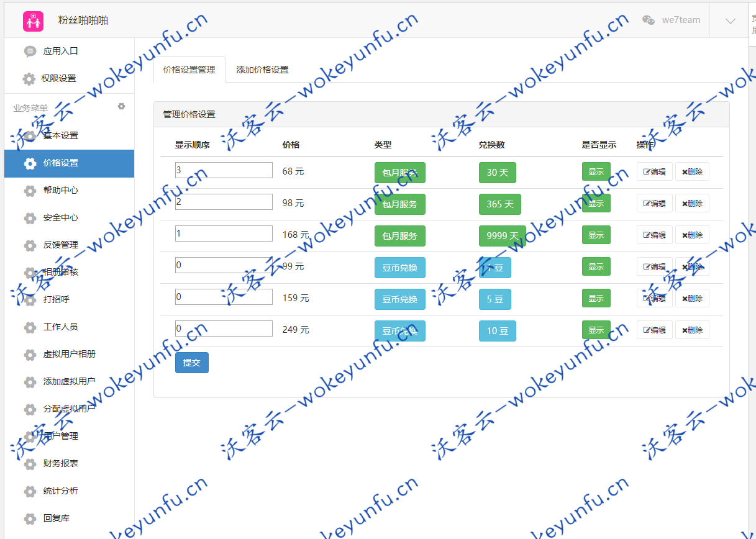The height and width of the screenshot is (539, 756).
Task: Click the 9999 天 badge
Action: 503,235
